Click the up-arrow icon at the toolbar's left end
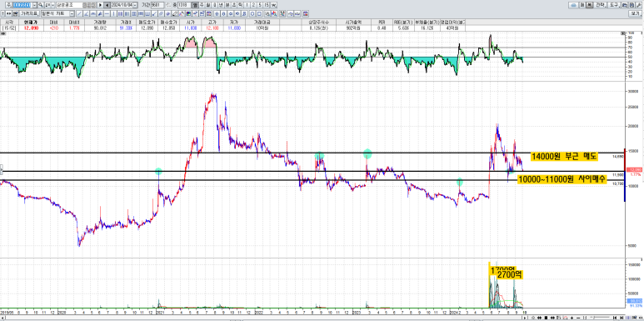The image size is (644, 321). click(x=2, y=13)
